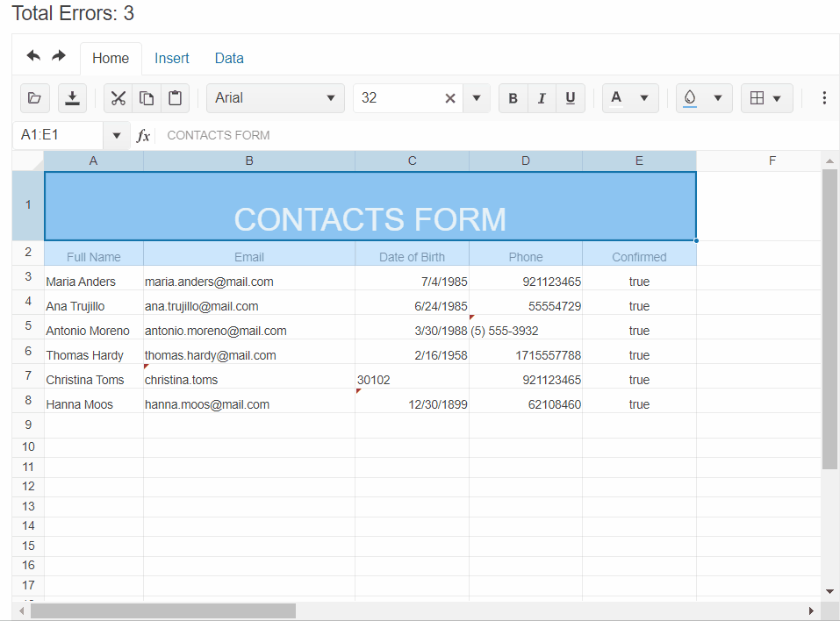The height and width of the screenshot is (621, 840).
Task: Toggle Underline formatting
Action: coord(571,98)
